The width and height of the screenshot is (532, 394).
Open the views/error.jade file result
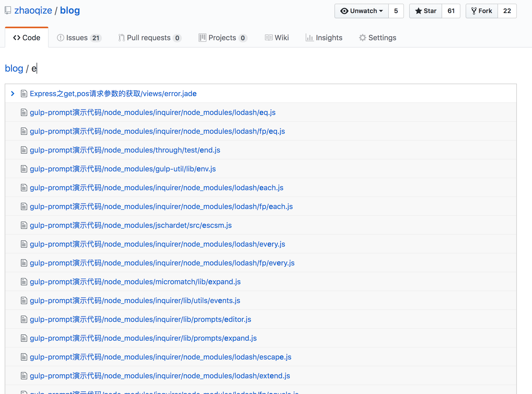pos(113,94)
